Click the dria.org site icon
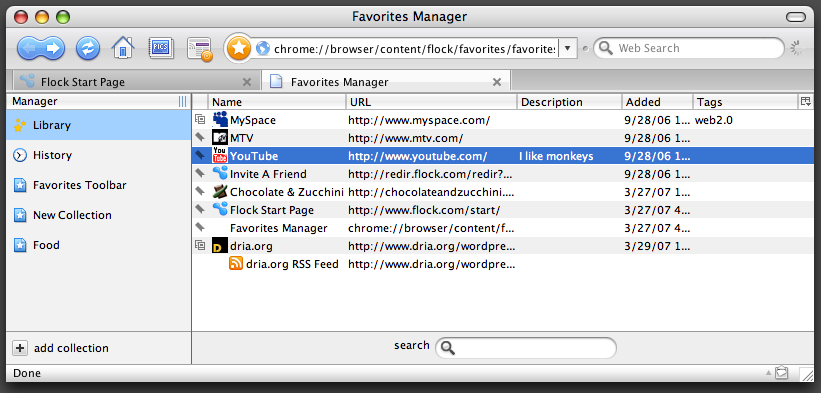The height and width of the screenshot is (393, 821). (x=220, y=245)
